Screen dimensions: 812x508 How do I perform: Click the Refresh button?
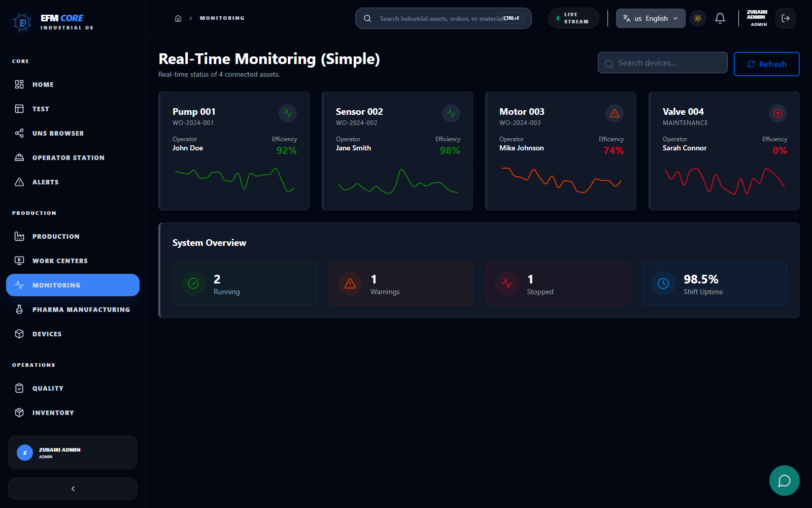(x=766, y=63)
